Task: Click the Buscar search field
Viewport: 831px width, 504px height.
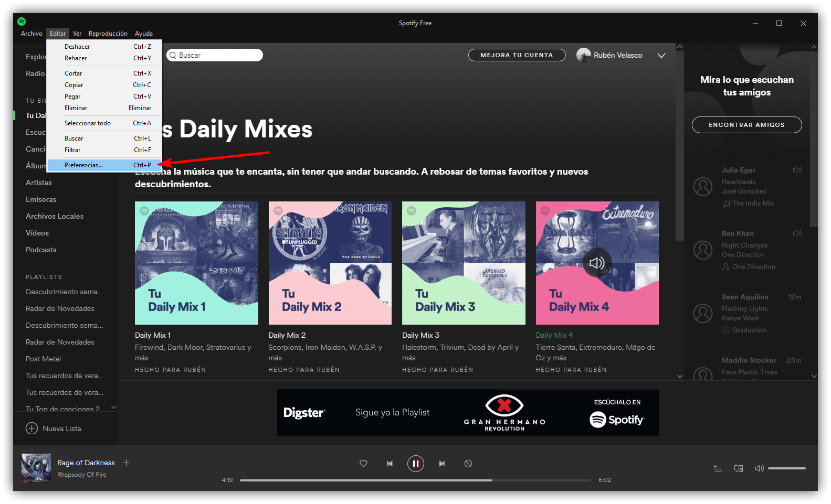Action: 215,55
